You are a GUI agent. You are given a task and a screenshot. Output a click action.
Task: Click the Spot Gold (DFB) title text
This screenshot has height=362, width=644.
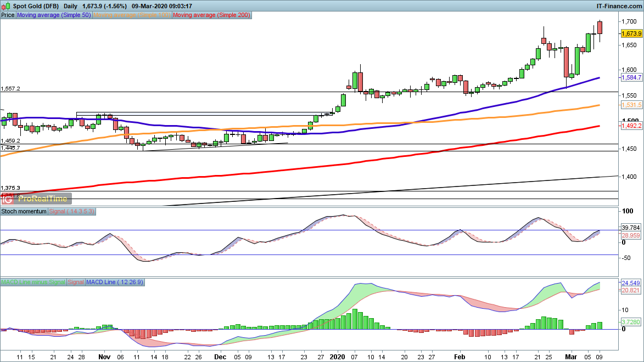pos(36,6)
